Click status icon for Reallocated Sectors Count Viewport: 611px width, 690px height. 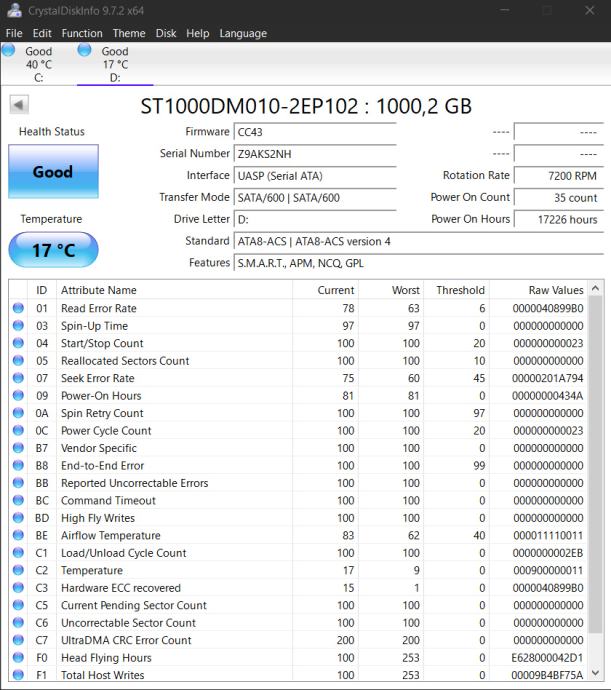click(18, 361)
